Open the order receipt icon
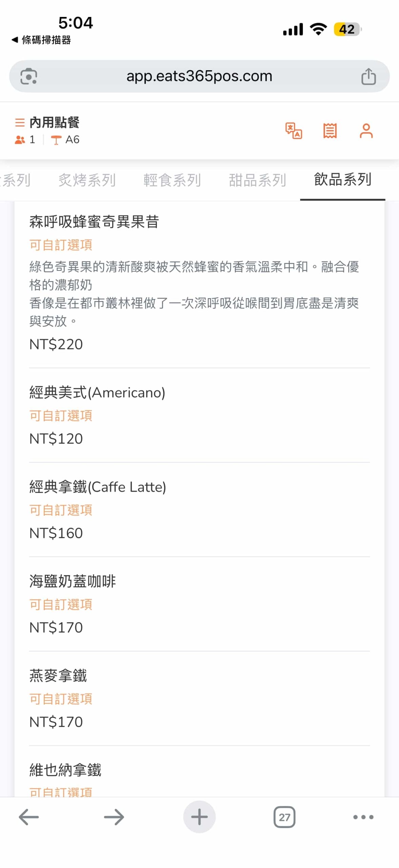 coord(330,131)
